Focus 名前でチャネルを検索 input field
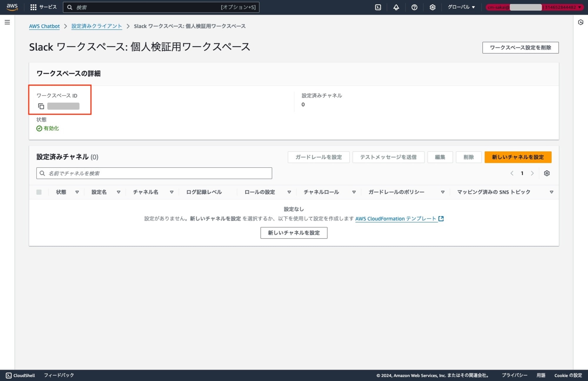This screenshot has width=588, height=381. coord(154,173)
